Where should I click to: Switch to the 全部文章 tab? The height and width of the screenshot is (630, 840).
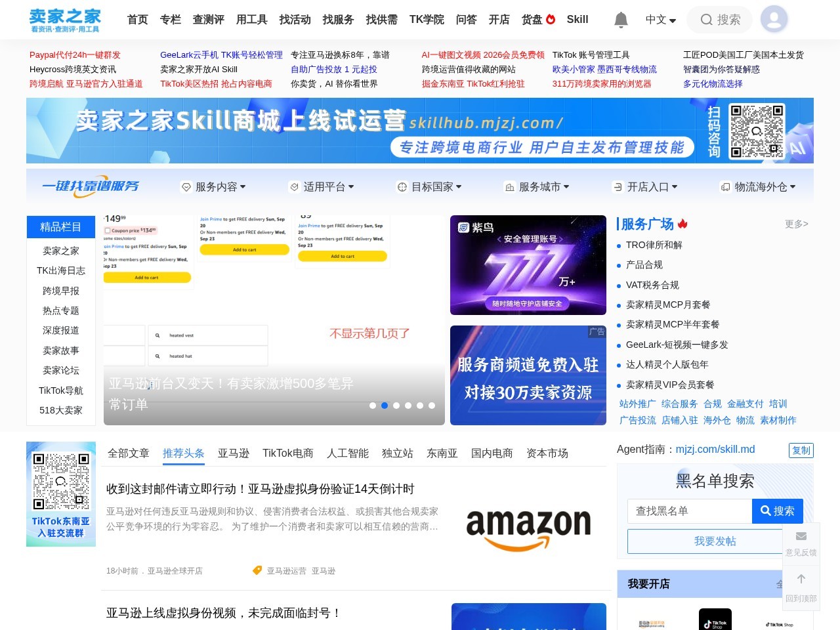[x=129, y=453]
